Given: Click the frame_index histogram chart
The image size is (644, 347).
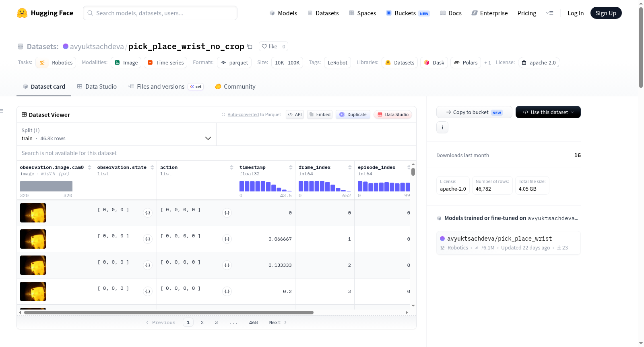Looking at the screenshot, I should 325,186.
